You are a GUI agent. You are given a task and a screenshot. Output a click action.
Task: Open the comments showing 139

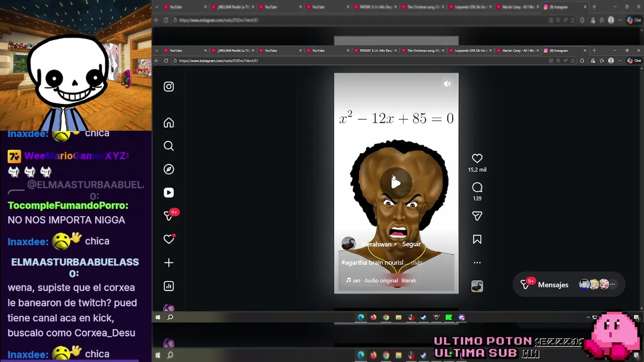477,188
